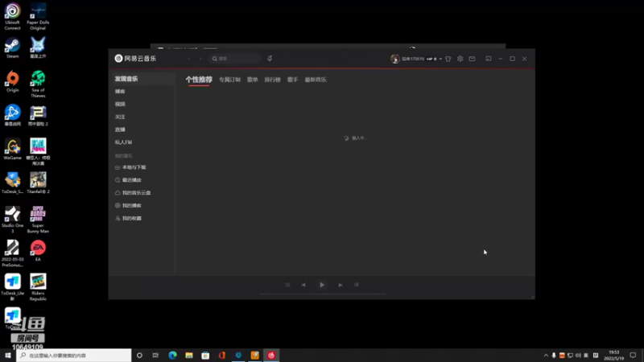644x362 pixels.
Task: Skip to the previous track
Action: click(x=303, y=285)
